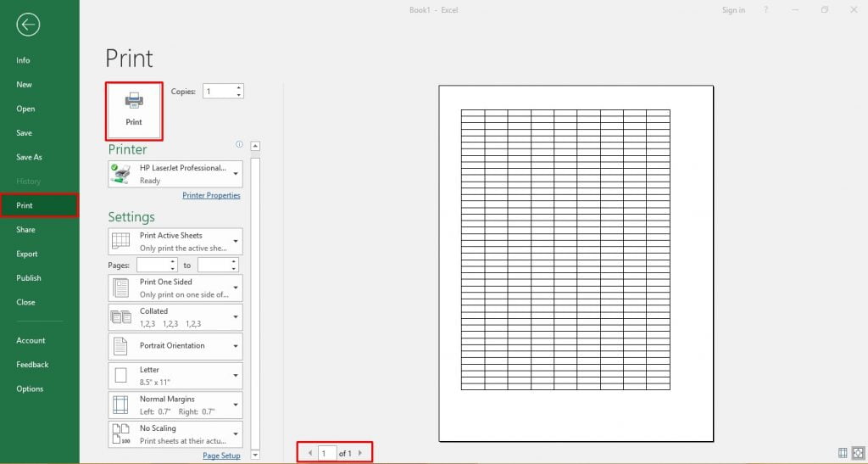This screenshot has height=464, width=868.
Task: Go back using the circular arrow icon
Action: coord(28,25)
